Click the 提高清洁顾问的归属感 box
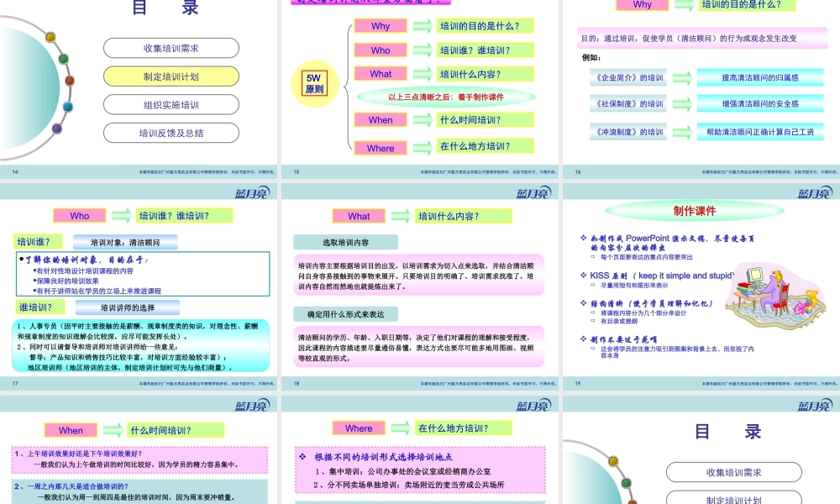Image resolution: width=840 pixels, height=504 pixels. point(759,77)
